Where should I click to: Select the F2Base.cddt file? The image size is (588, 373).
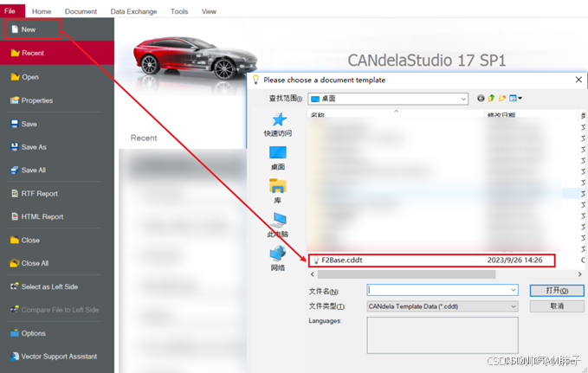pyautogui.click(x=342, y=260)
